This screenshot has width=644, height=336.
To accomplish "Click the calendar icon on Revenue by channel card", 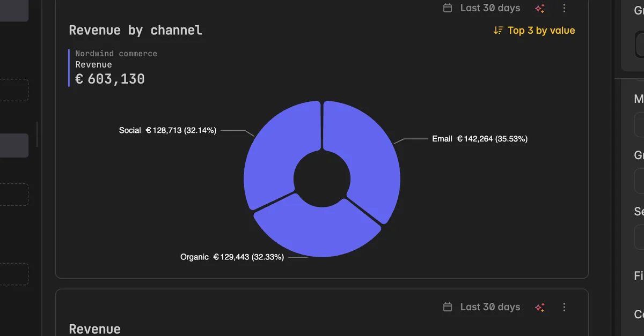I will pyautogui.click(x=448, y=8).
